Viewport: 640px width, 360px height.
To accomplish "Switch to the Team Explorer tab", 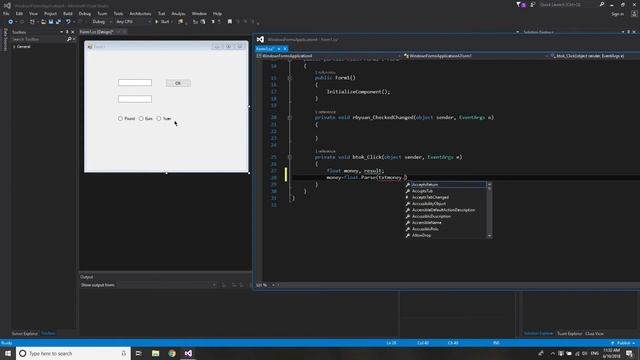I will coord(569,333).
